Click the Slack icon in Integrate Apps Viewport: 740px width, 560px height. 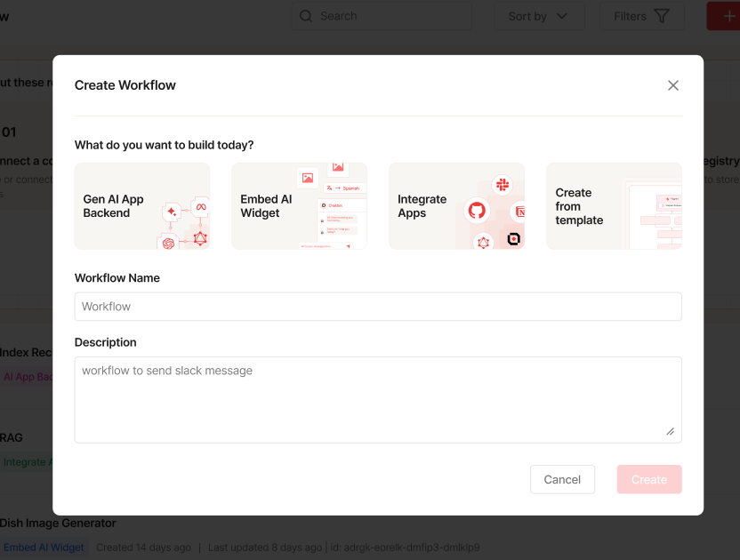click(502, 184)
